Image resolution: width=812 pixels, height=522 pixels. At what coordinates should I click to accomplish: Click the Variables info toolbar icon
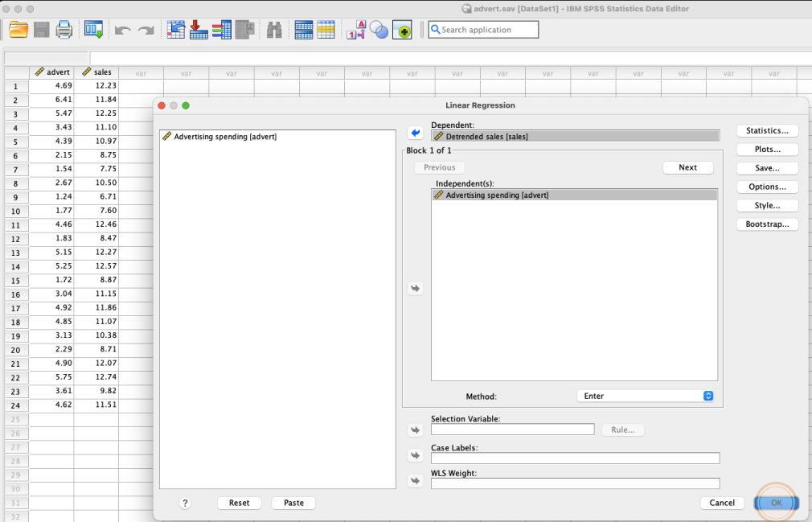[x=222, y=30]
